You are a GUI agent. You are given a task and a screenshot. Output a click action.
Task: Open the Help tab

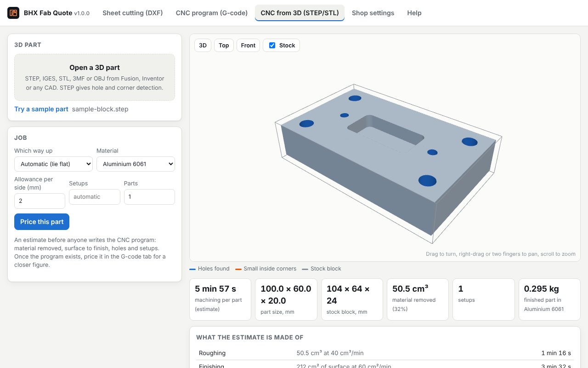point(414,13)
